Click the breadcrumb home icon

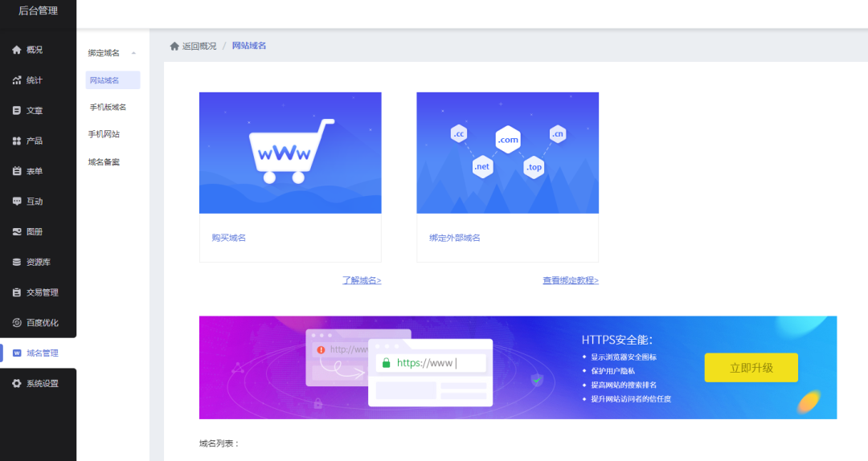[174, 46]
